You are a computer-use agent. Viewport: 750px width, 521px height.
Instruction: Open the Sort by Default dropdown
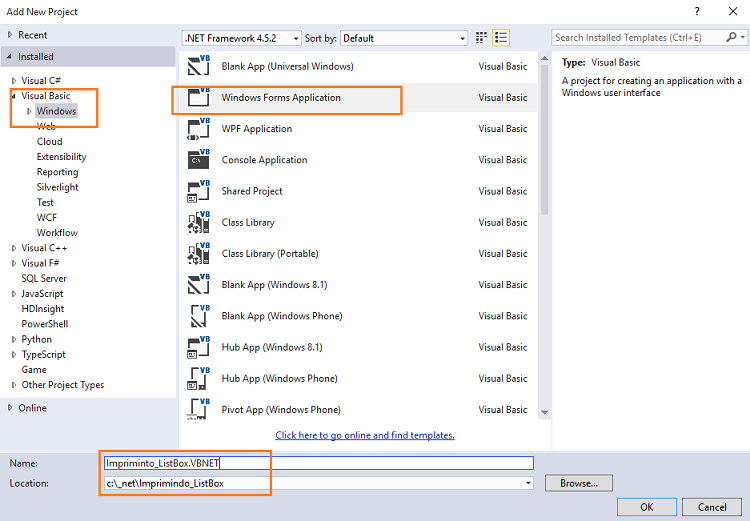(x=404, y=38)
